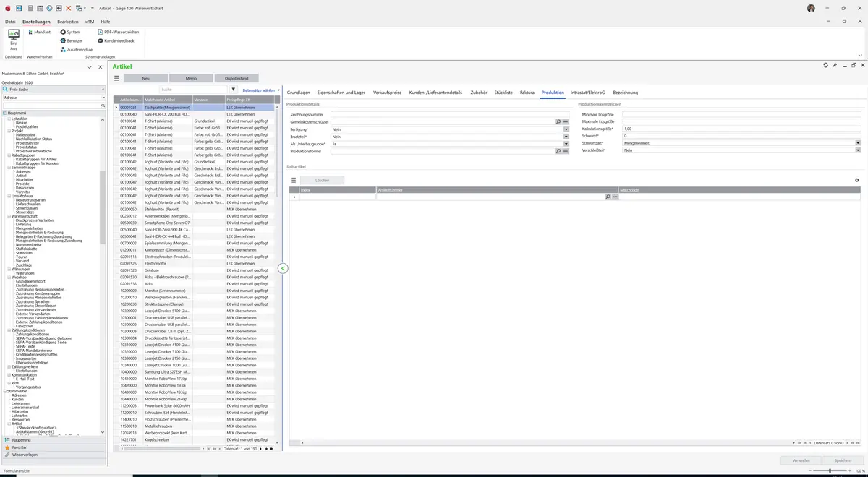Viewport: 868px width, 477px height.
Task: Open the Artikel list hamburger menu
Action: point(116,78)
